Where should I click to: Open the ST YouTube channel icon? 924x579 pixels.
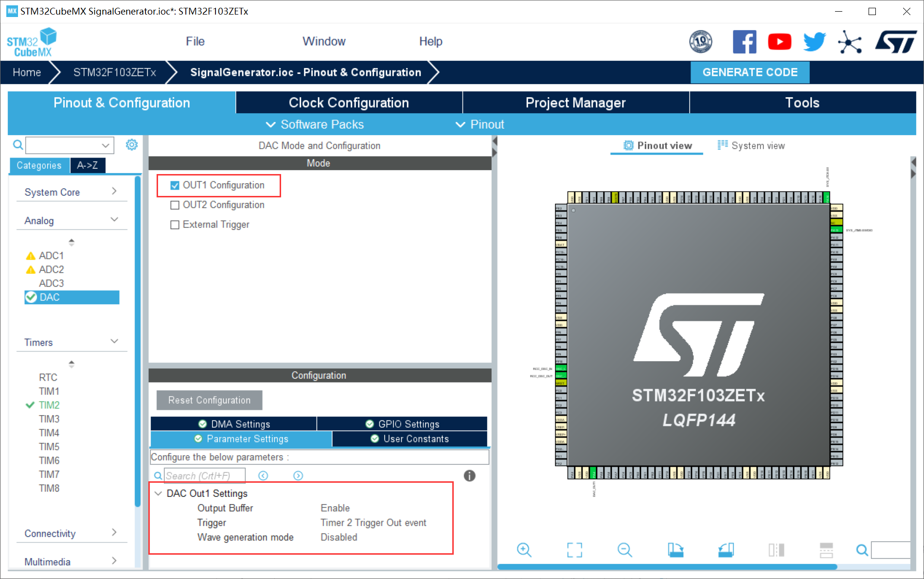pyautogui.click(x=780, y=42)
